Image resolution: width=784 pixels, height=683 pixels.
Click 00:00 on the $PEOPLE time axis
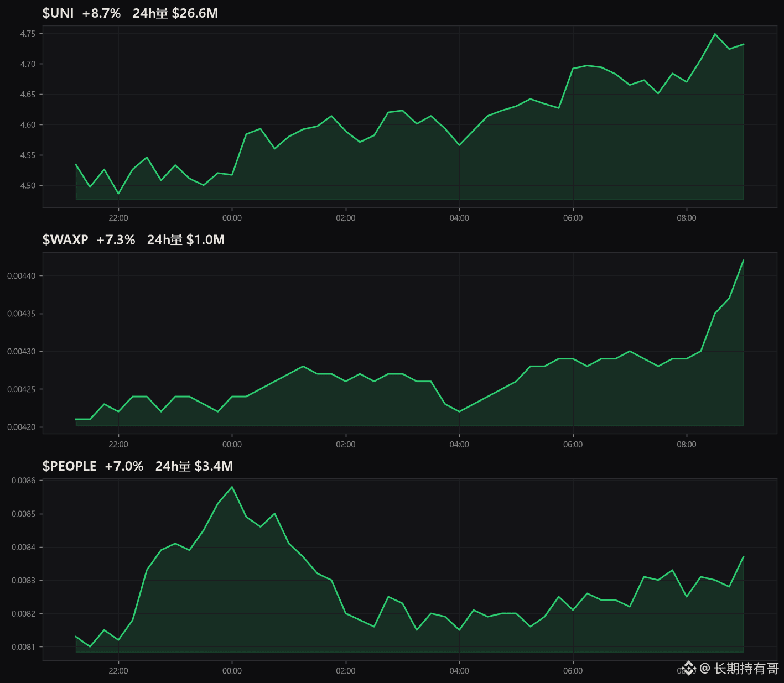(x=232, y=671)
